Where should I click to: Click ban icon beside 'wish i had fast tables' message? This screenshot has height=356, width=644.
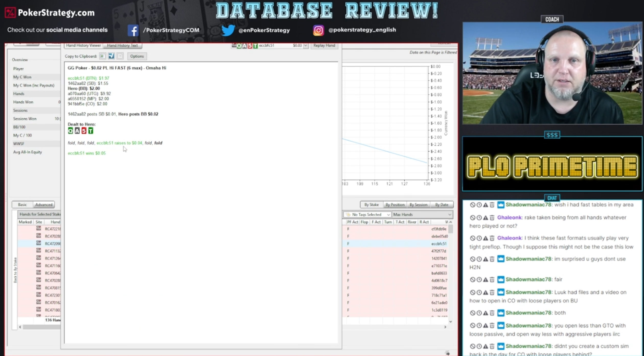pyautogui.click(x=472, y=205)
